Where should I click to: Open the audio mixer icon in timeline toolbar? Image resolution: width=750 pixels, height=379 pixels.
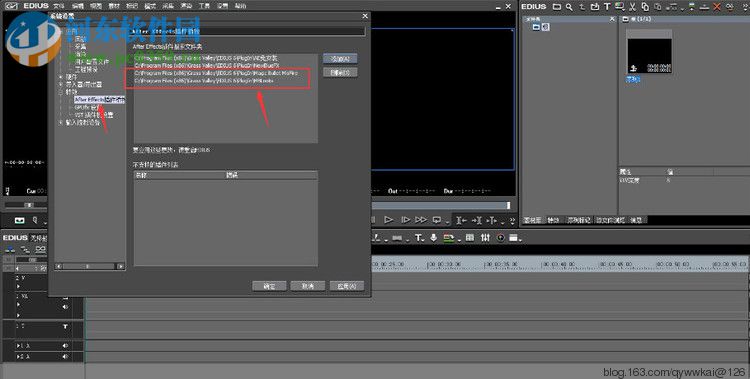(x=485, y=238)
